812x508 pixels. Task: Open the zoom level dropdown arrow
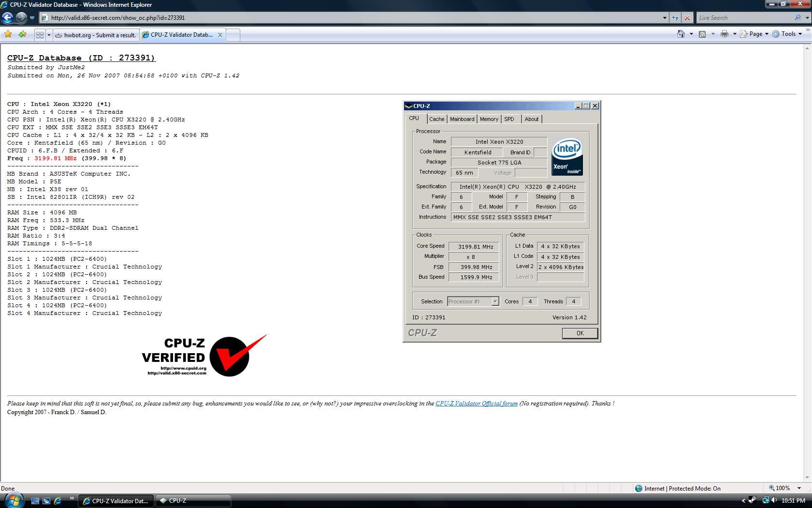click(799, 488)
